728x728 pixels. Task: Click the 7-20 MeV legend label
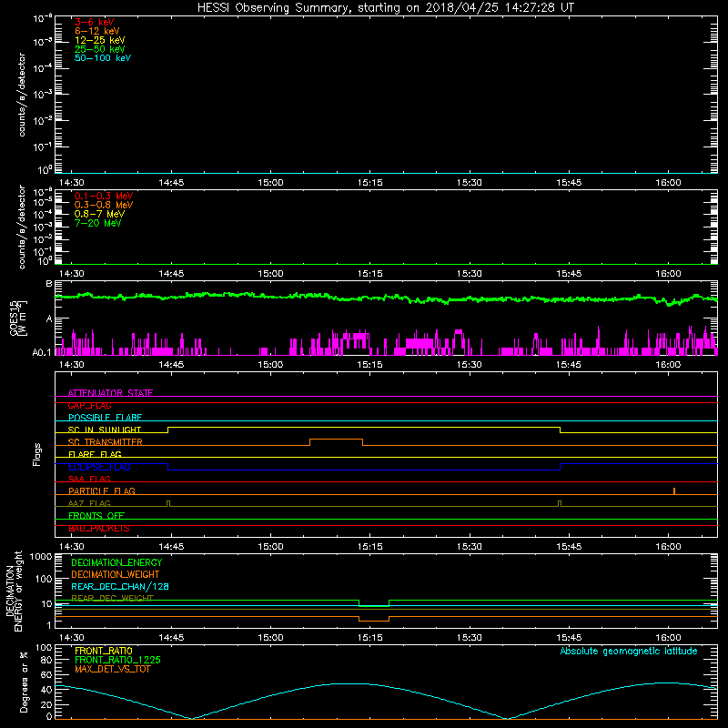97,223
